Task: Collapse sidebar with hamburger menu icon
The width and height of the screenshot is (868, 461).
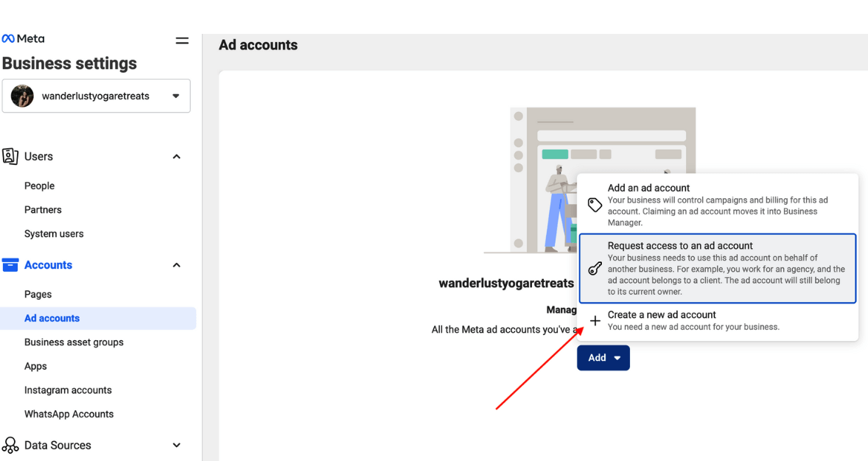Action: click(x=182, y=41)
